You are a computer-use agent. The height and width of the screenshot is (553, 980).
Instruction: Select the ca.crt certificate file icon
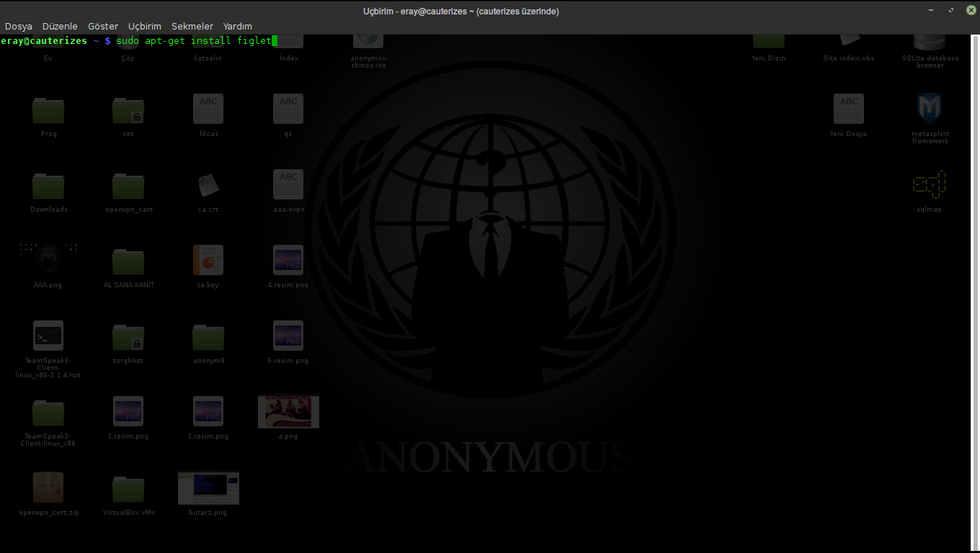(x=208, y=184)
